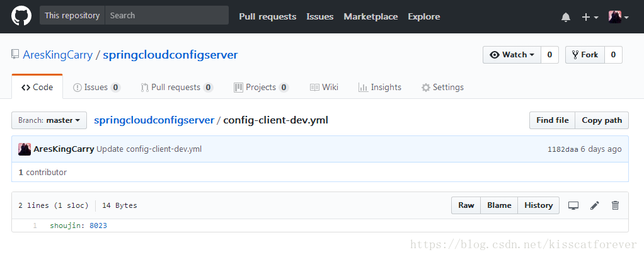Open Update config-client-dev.yml commit message
This screenshot has width=644, height=257.
pyautogui.click(x=149, y=149)
